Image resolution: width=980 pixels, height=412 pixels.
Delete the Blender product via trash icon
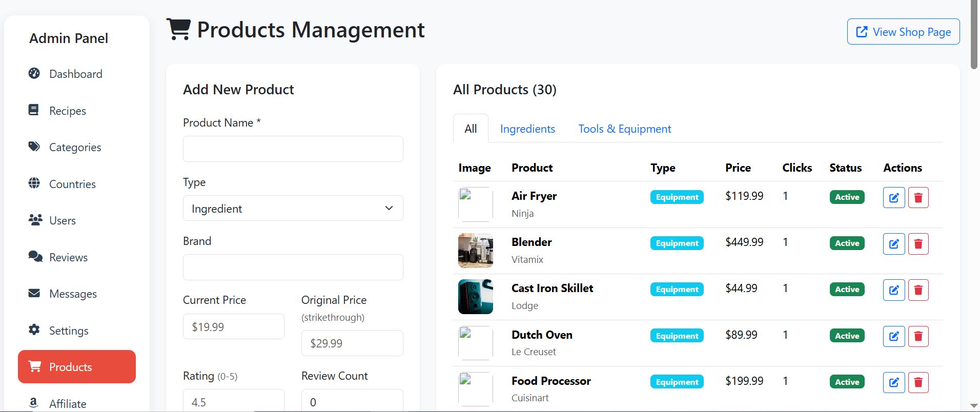coord(918,244)
